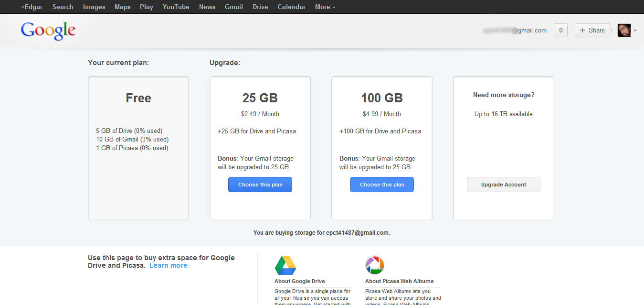The width and height of the screenshot is (644, 305).
Task: Click the plus icon in the Share button
Action: (x=583, y=30)
